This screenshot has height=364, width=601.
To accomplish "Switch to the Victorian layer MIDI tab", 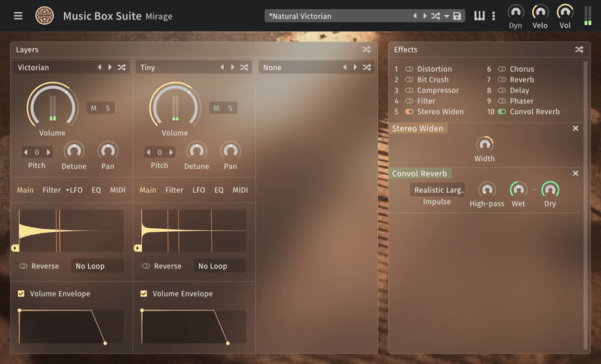I will point(118,190).
